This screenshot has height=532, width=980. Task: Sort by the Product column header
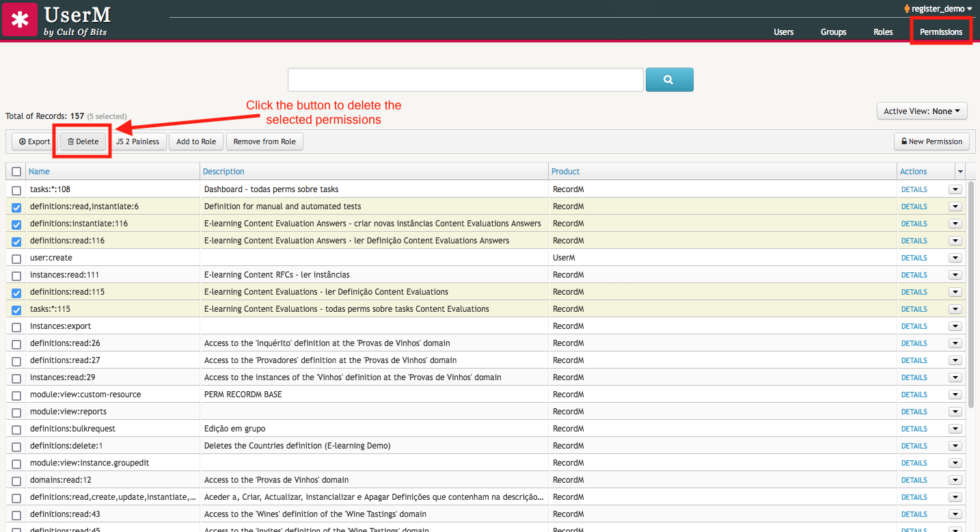click(x=566, y=172)
